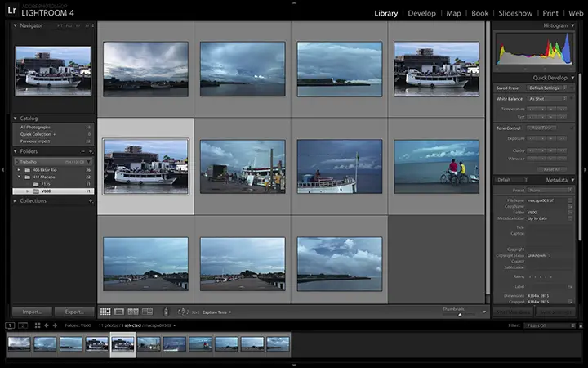
Task: Click the File Name field macapa005.tif
Action: click(x=547, y=200)
